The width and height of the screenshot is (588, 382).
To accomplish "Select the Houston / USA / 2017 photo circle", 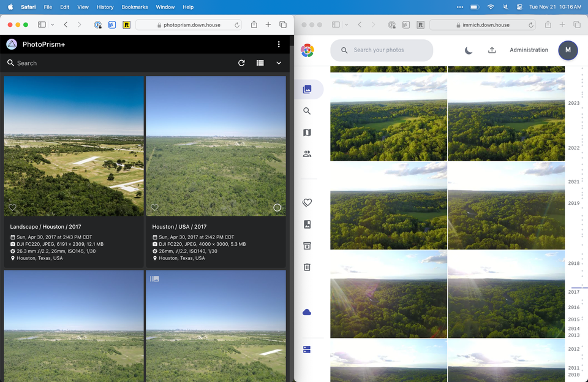I will [277, 208].
